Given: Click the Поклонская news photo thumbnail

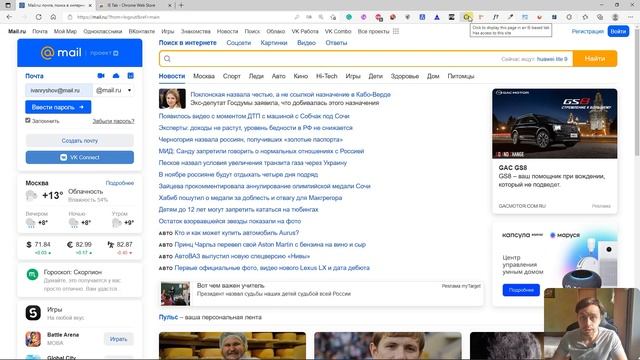Looking at the screenshot, I should [172, 99].
